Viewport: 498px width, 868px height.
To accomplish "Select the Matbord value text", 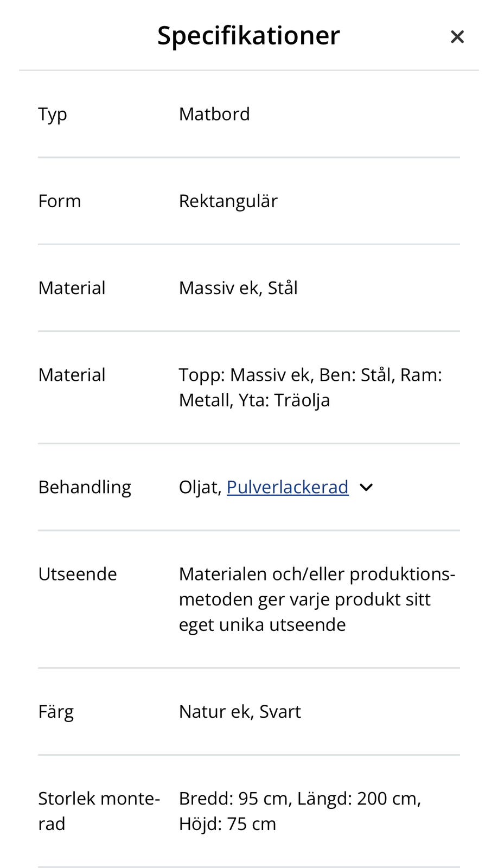I will [214, 114].
